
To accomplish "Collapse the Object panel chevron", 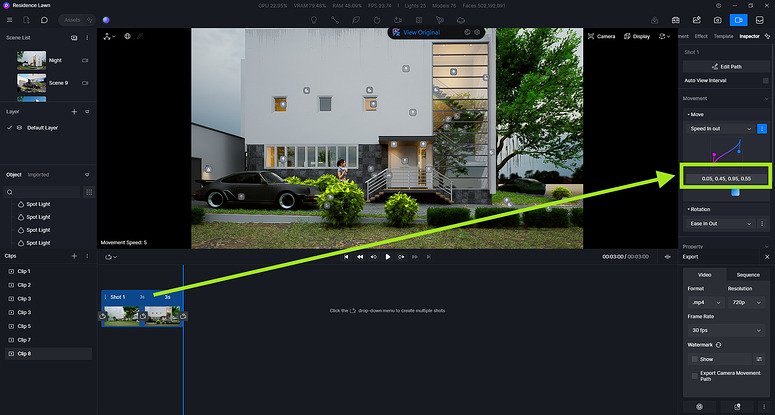I will (x=87, y=174).
